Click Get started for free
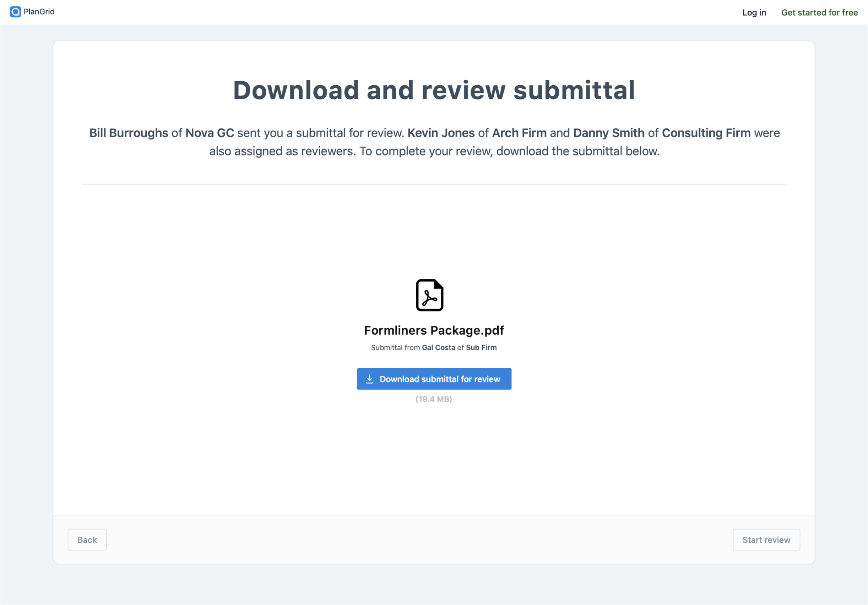This screenshot has height=605, width=868. pyautogui.click(x=820, y=12)
